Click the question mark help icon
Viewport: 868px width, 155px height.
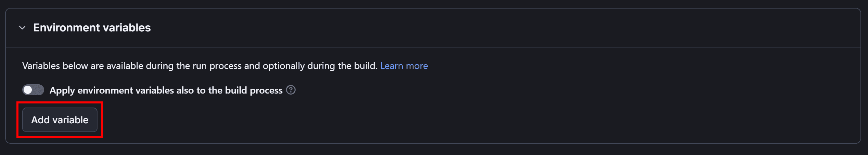(291, 90)
